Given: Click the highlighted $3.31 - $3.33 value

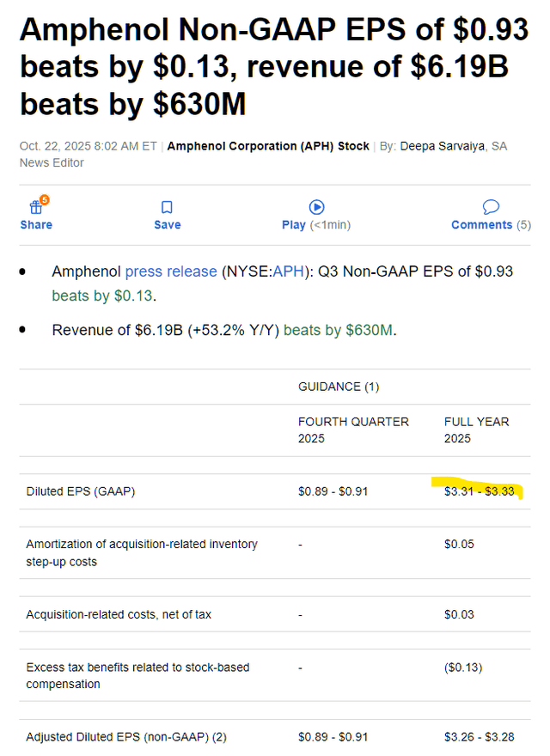Looking at the screenshot, I should coord(479,491).
